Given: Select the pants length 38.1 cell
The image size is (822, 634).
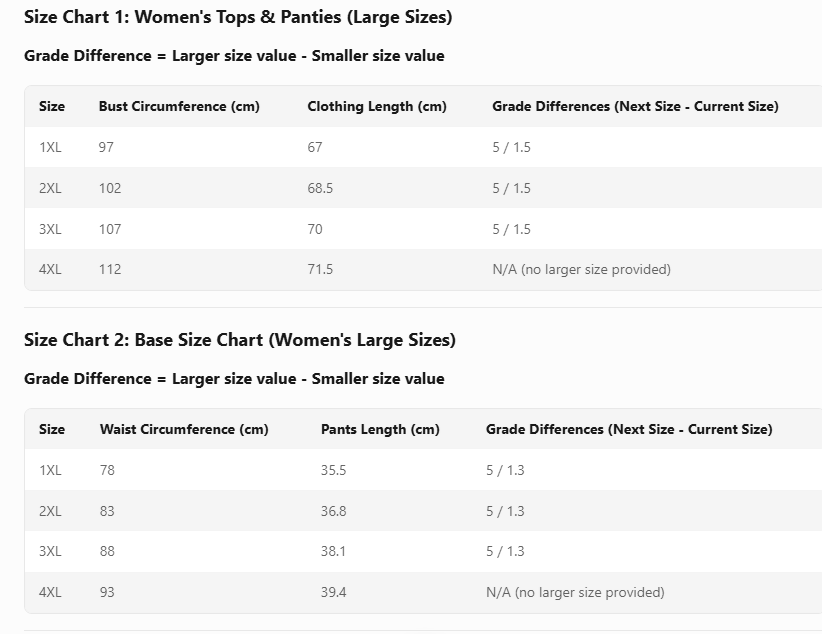Looking at the screenshot, I should tap(333, 552).
